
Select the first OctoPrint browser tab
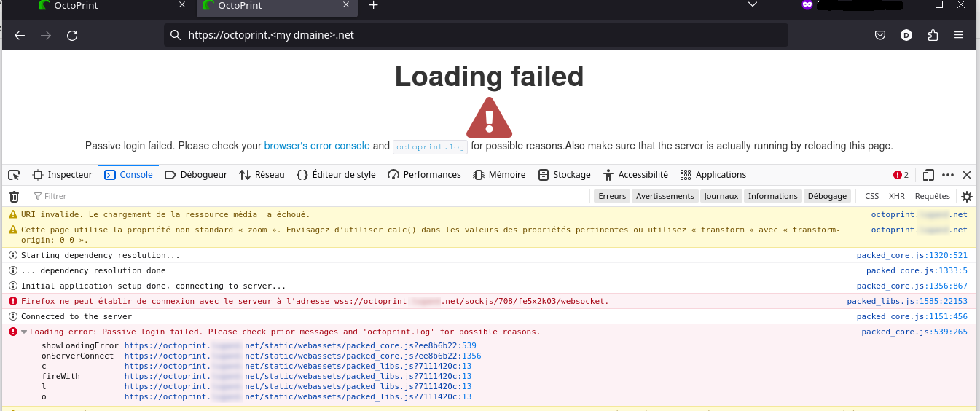[x=111, y=5]
